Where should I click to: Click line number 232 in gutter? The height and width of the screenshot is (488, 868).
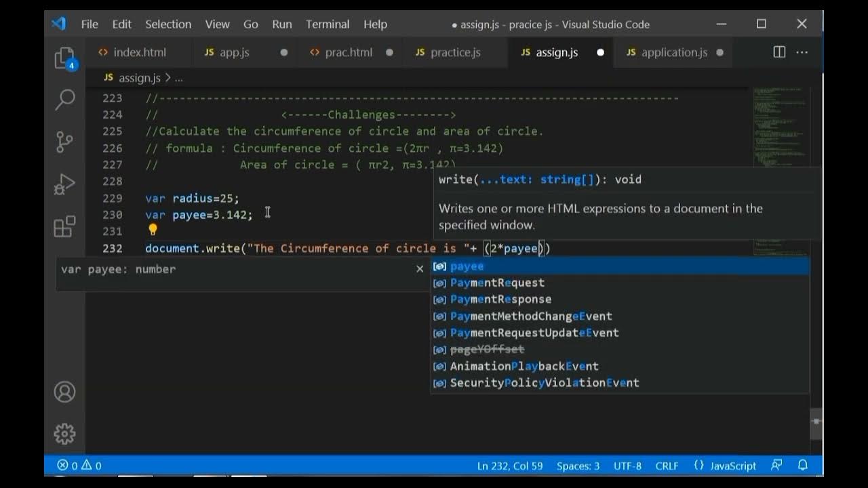point(113,248)
